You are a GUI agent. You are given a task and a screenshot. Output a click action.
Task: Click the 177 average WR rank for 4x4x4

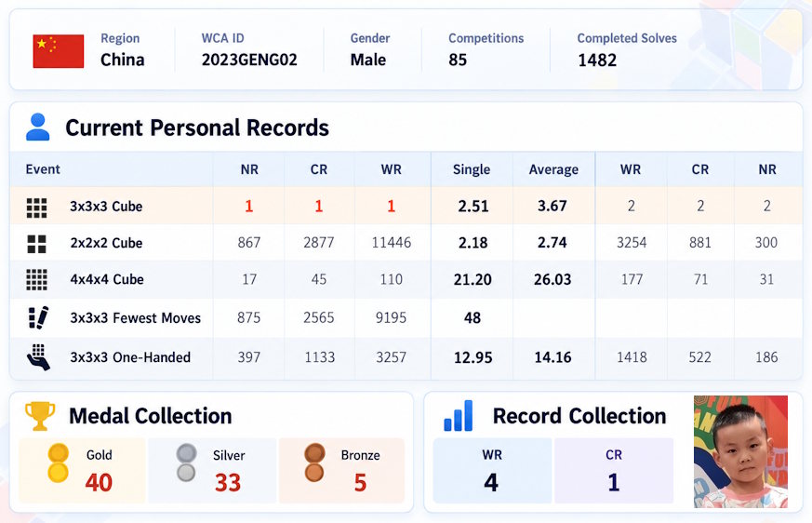pos(632,279)
